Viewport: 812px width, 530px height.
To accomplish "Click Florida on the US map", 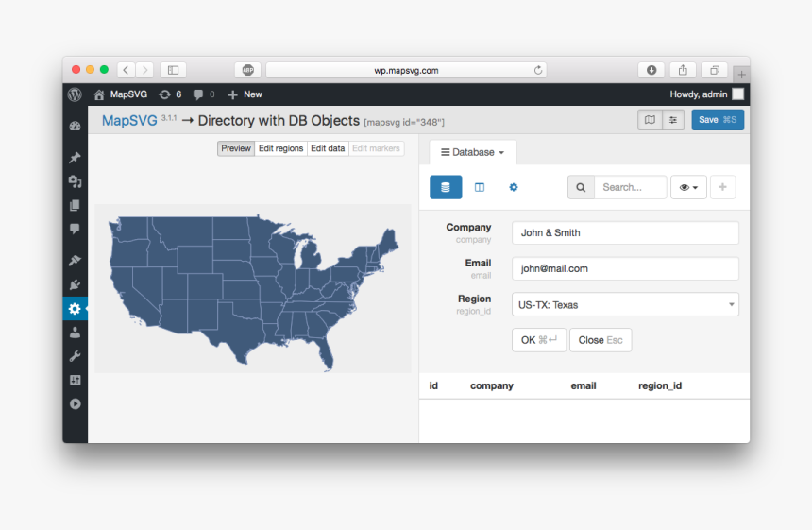I will (x=325, y=352).
